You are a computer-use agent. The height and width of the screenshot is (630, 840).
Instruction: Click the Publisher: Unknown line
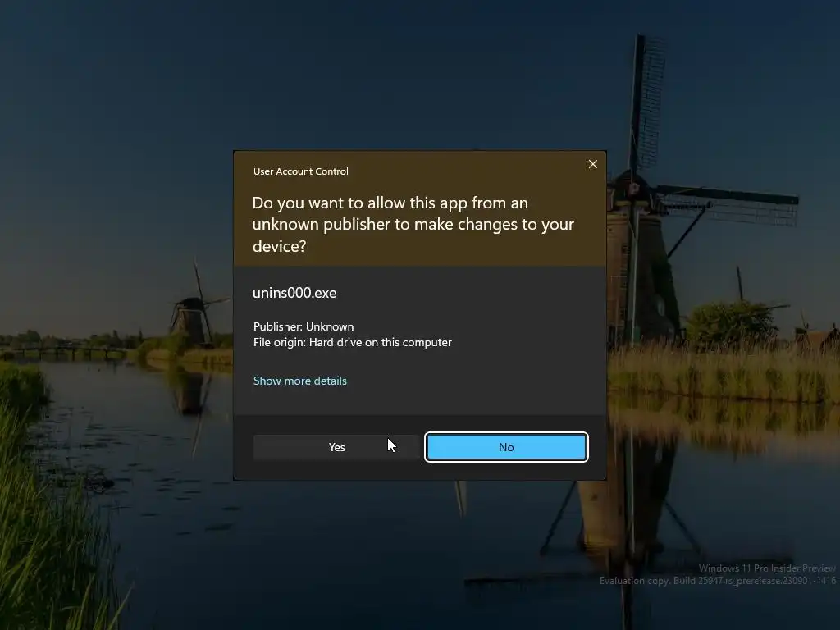pos(304,326)
